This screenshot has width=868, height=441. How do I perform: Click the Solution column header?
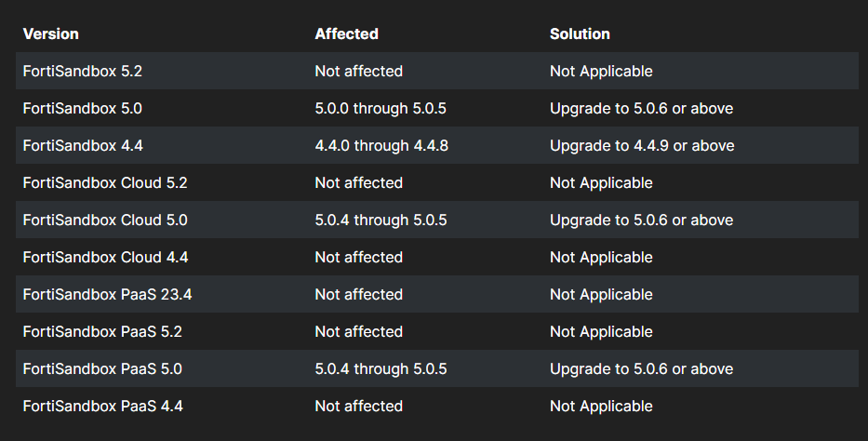point(580,33)
